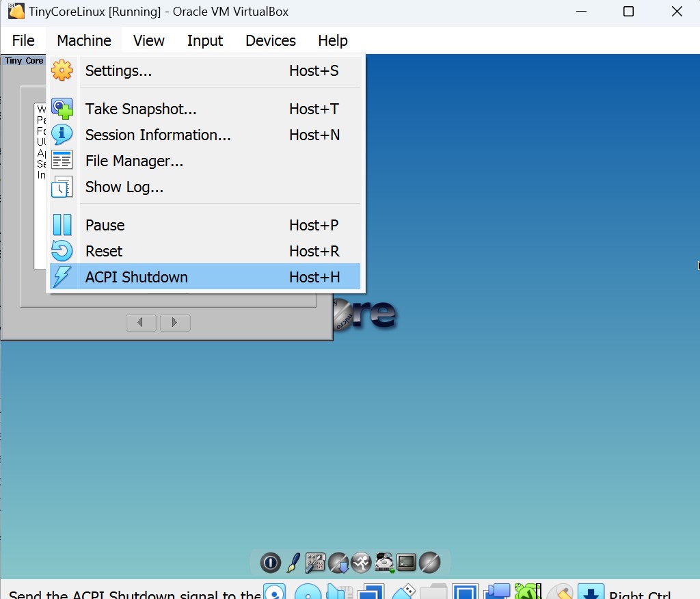Open Settings from the Machine menu
The image size is (700, 599).
pyautogui.click(x=205, y=70)
